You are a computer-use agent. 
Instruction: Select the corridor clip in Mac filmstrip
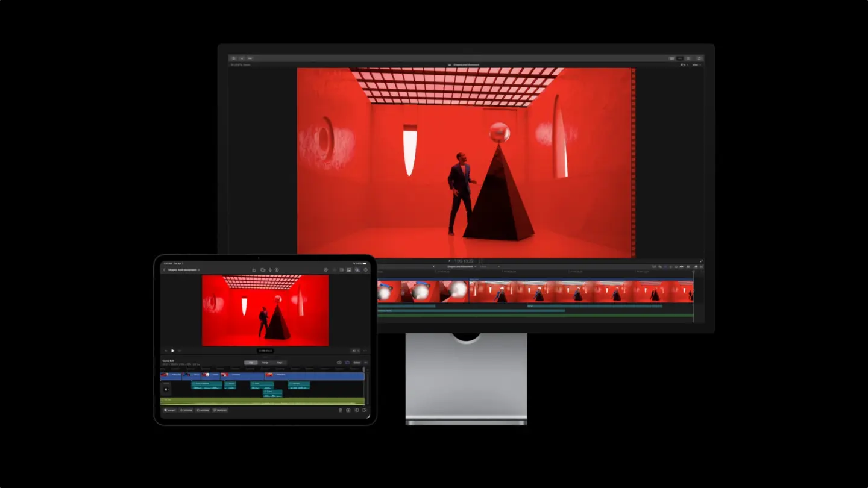tap(581, 291)
